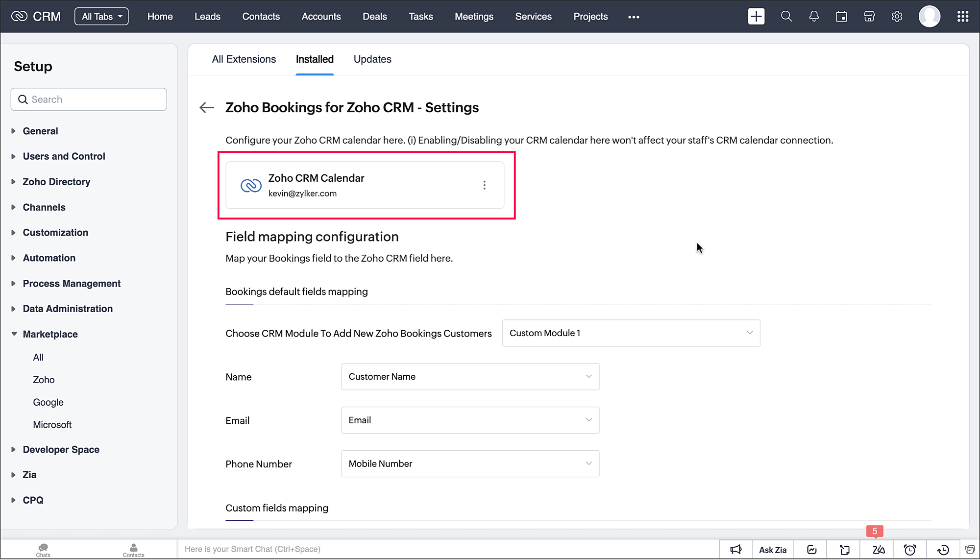Screen dimensions: 980x559
Task: Click the Setup search field
Action: coord(89,99)
